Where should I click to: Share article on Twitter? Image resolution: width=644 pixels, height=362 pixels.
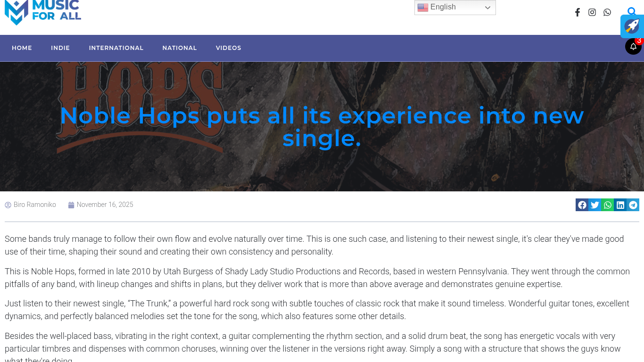click(x=595, y=205)
